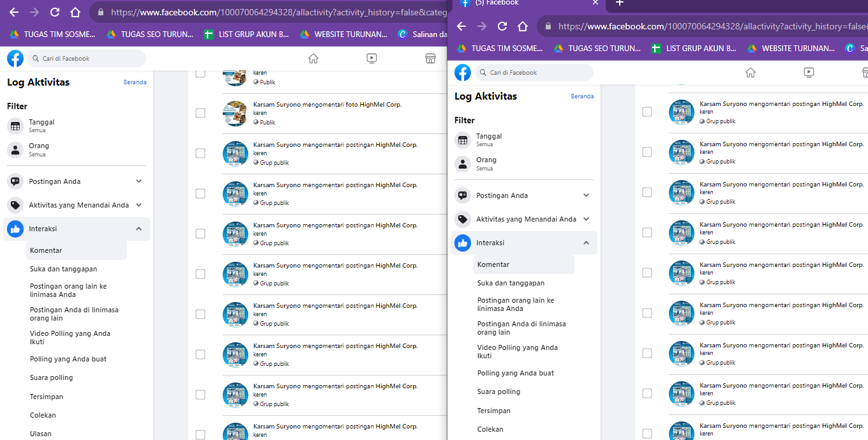The image size is (868, 440).
Task: Open LIST GRUP AKUN B bookmark in right window
Action: [x=694, y=48]
